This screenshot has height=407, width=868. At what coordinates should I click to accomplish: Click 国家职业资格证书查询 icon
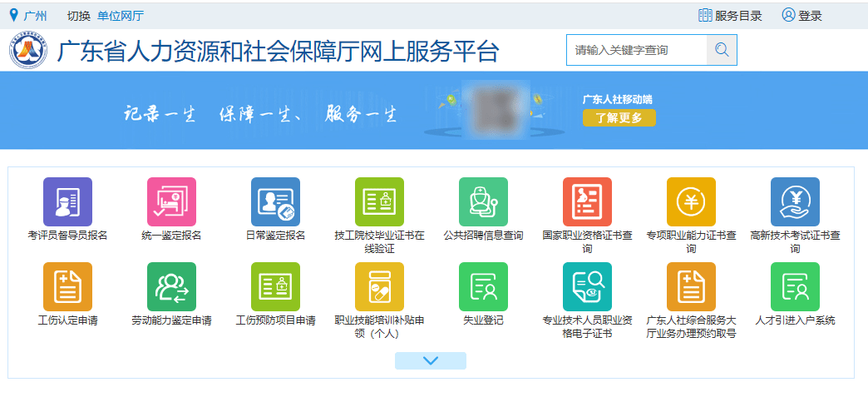[x=587, y=202]
